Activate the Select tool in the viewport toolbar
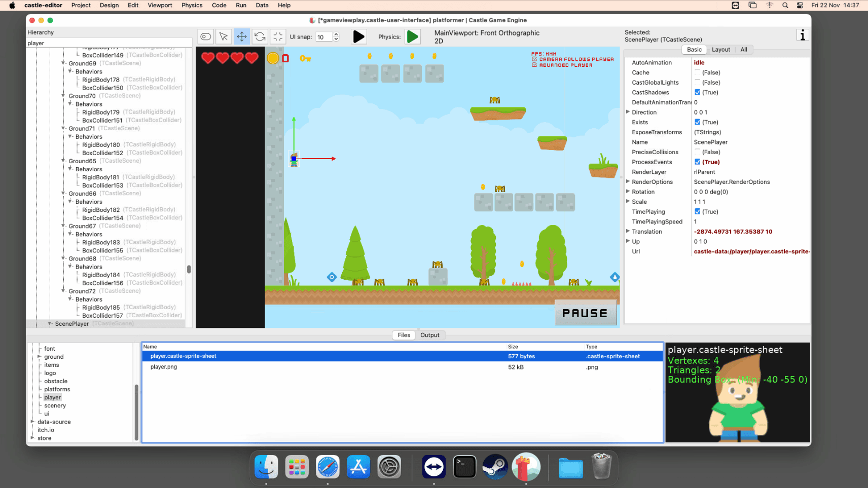The width and height of the screenshot is (868, 488). tap(224, 36)
